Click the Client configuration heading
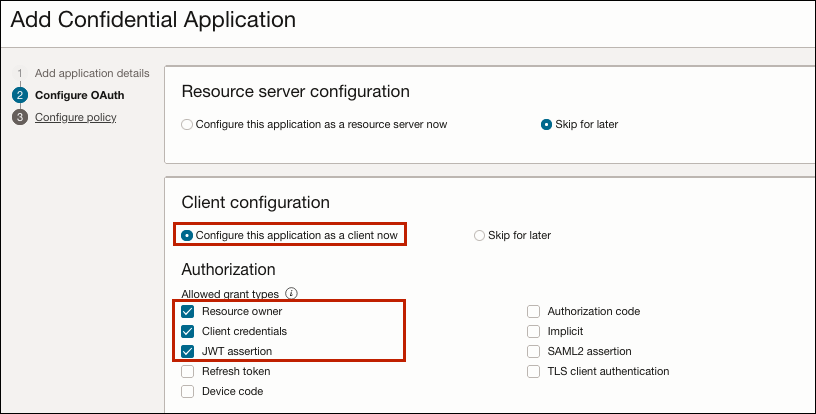The height and width of the screenshot is (414, 816). coord(256,202)
